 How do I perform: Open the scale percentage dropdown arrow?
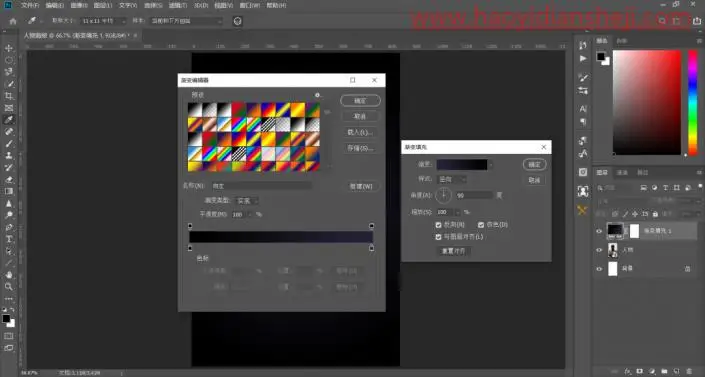[458, 212]
